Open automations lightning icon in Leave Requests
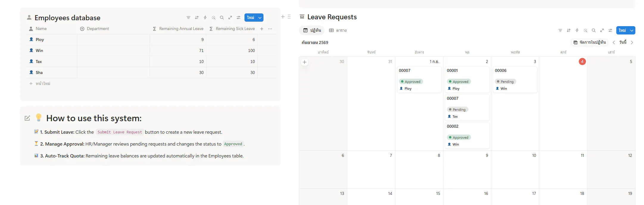 577,30
